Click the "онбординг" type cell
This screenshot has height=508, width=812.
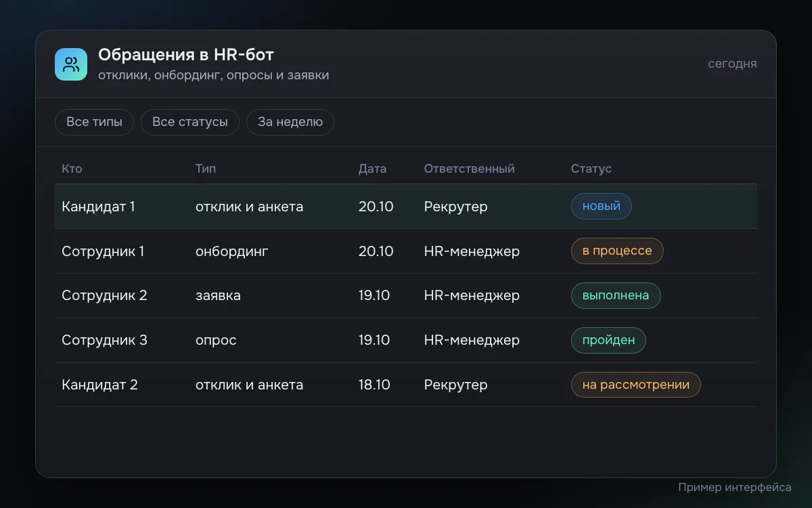click(232, 251)
